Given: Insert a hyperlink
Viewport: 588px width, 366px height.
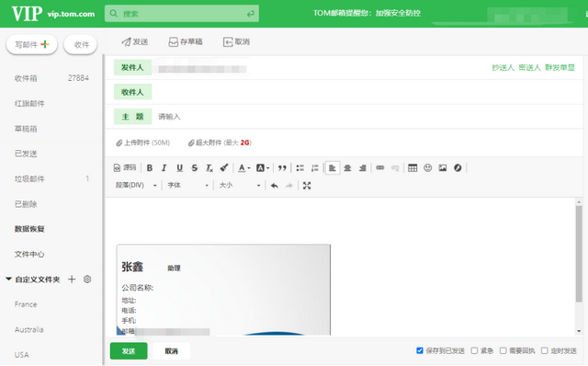Looking at the screenshot, I should pyautogui.click(x=380, y=167).
